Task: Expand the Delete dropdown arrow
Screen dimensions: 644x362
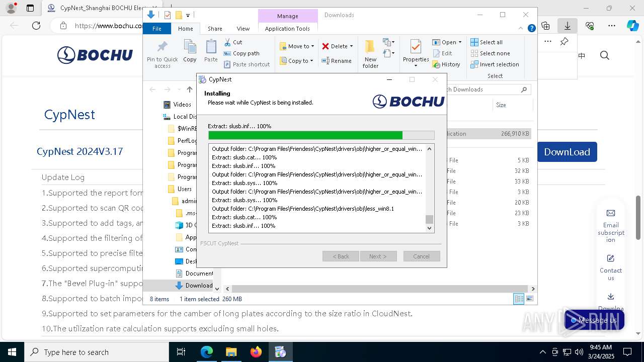Action: (351, 46)
